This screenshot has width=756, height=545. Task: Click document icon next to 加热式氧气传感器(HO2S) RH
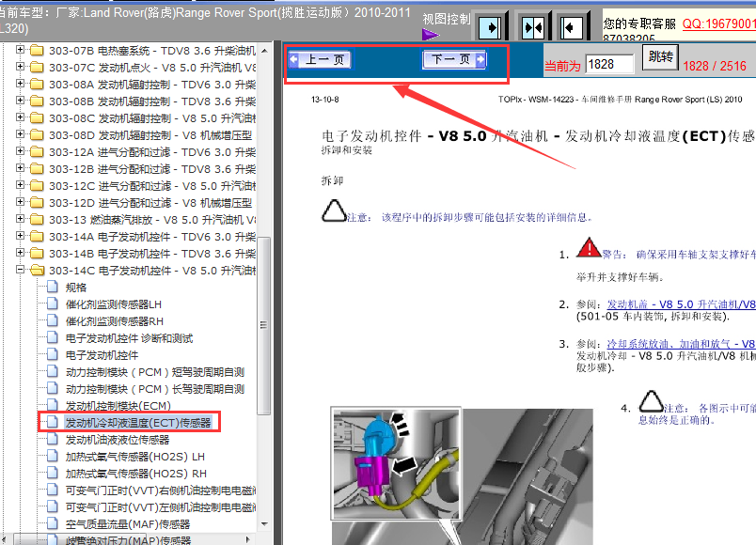pyautogui.click(x=53, y=473)
